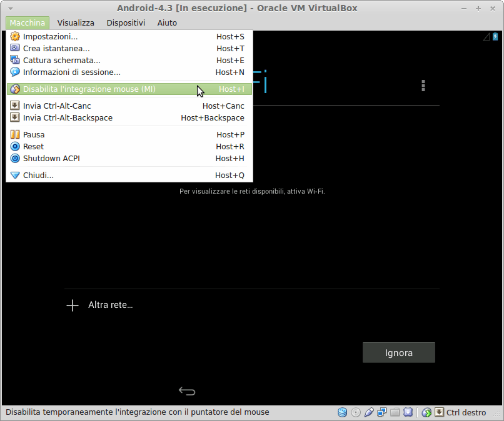Screen dimensions: 504x421
Task: Open Informazioni di sessione entry
Action: [129, 72]
